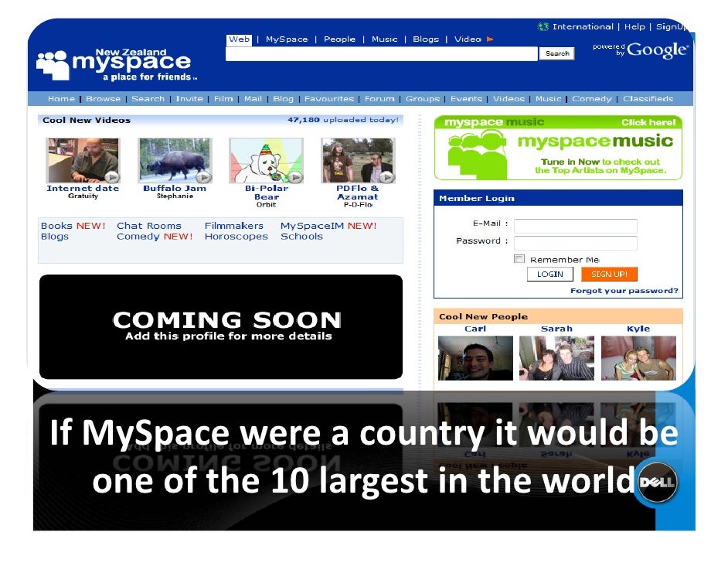Open Music in navigation bar
This screenshot has height=563, width=728.
pyautogui.click(x=549, y=99)
